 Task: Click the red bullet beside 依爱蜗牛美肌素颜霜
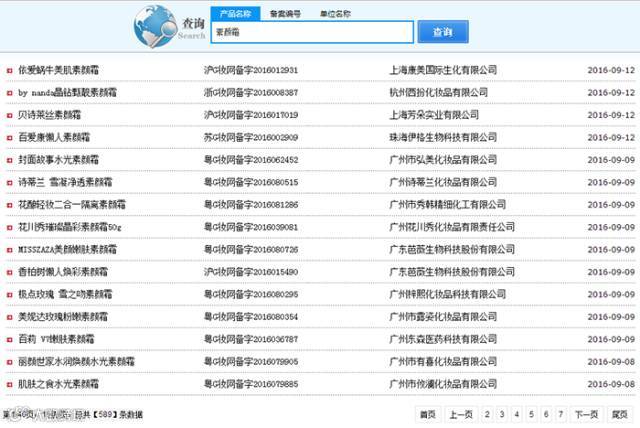point(9,71)
